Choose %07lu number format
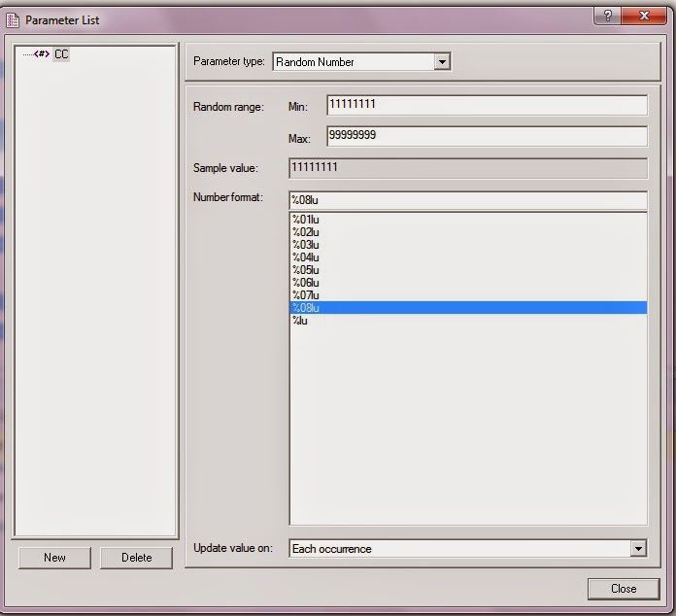Viewport: 676px width, 616px height. [468, 295]
